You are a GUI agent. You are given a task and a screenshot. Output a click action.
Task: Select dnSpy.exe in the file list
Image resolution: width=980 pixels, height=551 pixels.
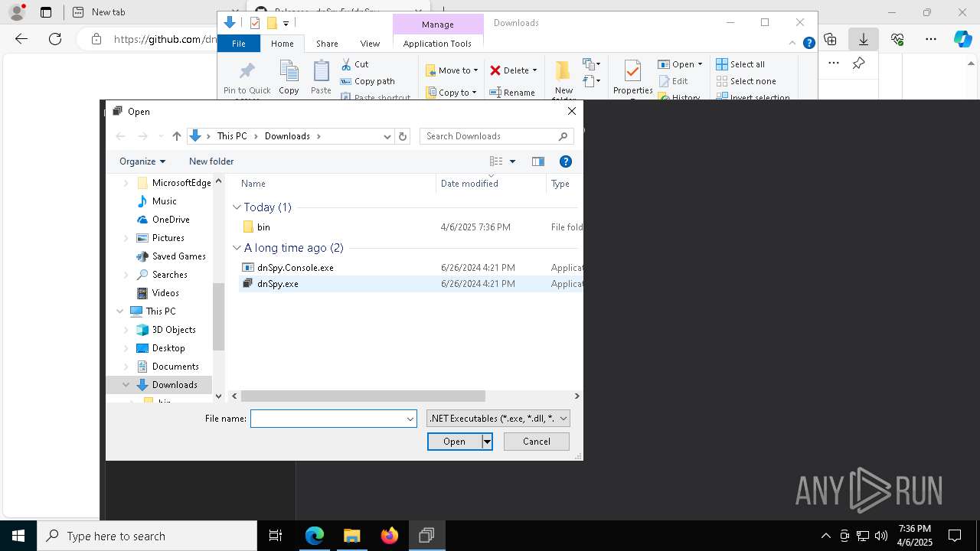pos(278,284)
